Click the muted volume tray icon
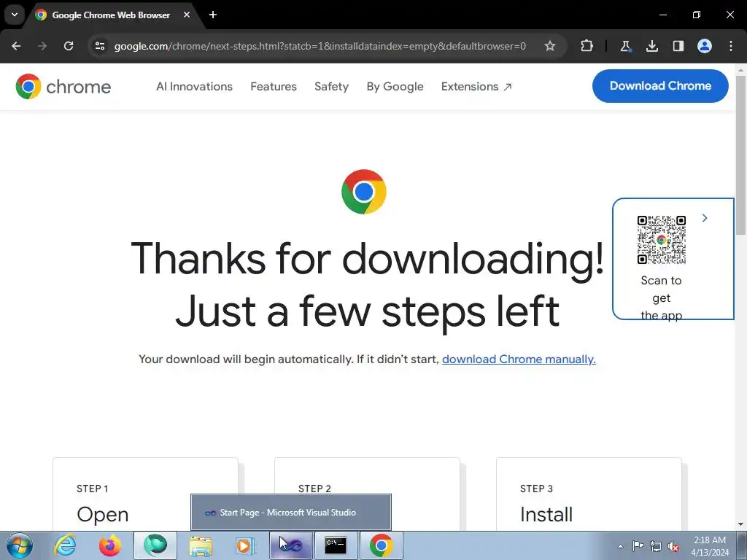Image resolution: width=747 pixels, height=560 pixels. [x=673, y=546]
